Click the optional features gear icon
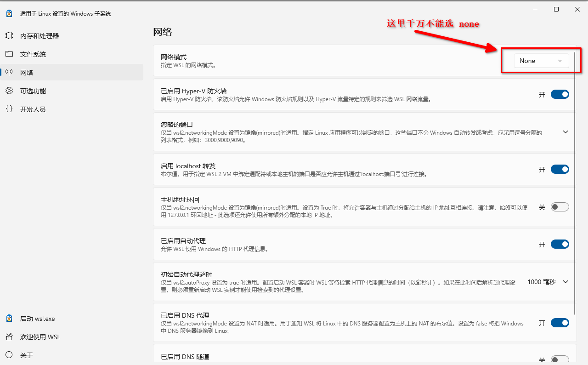588x365 pixels. pos(9,91)
